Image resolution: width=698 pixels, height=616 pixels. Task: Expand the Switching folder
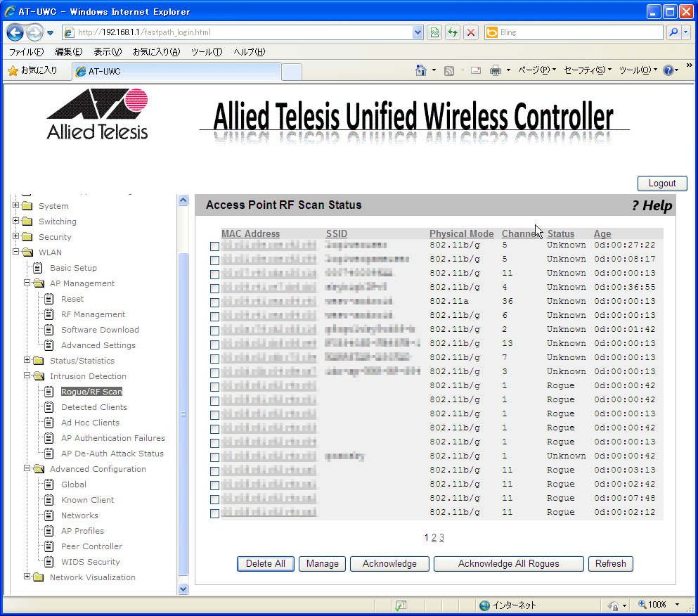tap(16, 221)
